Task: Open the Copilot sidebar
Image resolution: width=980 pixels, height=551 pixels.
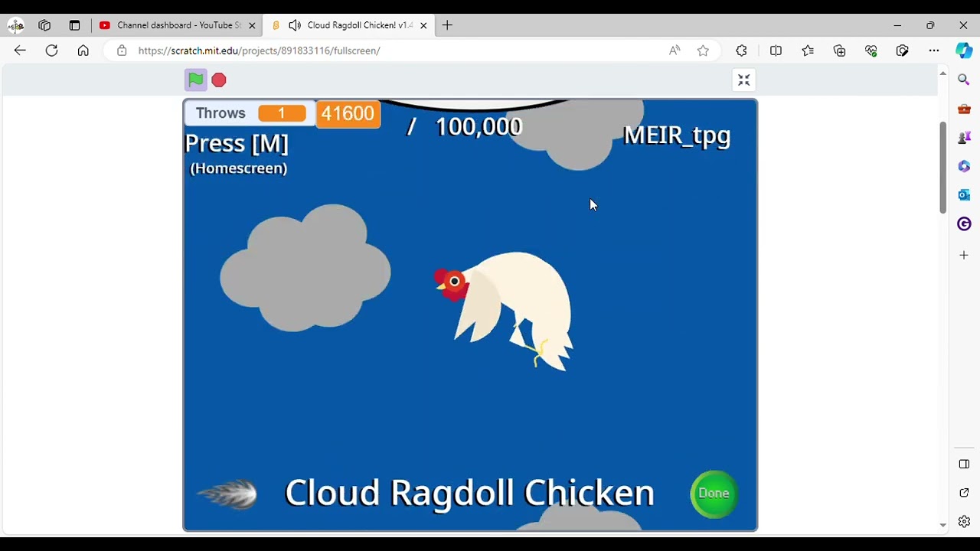Action: (964, 51)
